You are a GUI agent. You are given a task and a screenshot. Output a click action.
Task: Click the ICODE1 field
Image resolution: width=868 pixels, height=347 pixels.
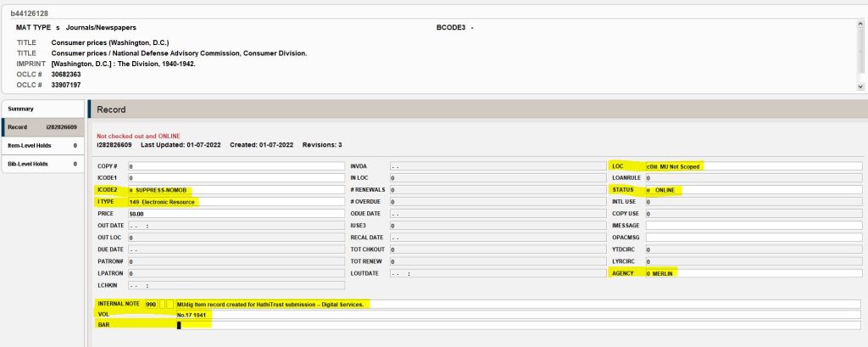tap(235, 178)
